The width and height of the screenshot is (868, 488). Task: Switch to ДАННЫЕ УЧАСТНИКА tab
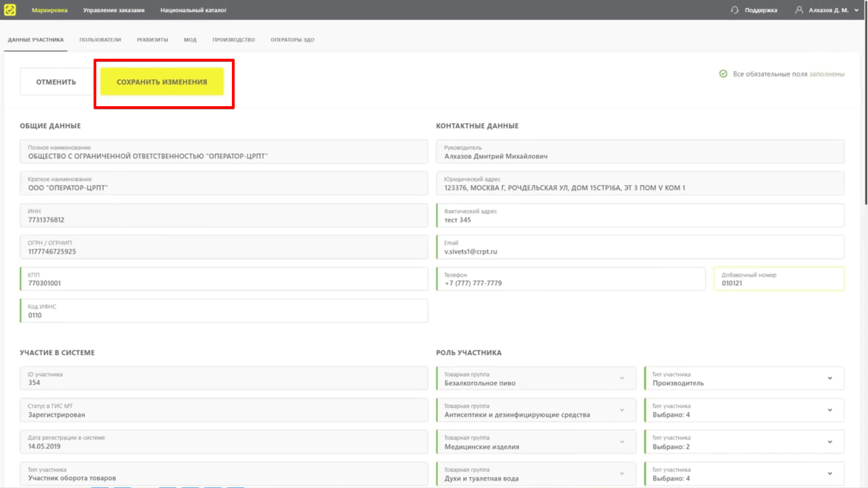(36, 40)
